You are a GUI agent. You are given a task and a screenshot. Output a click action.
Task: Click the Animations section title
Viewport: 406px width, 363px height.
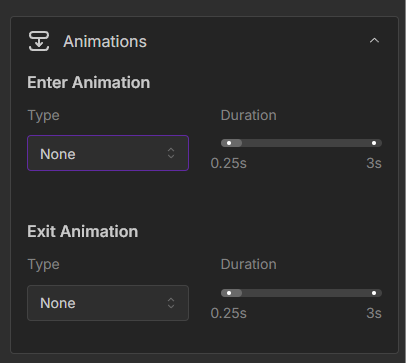tap(105, 42)
